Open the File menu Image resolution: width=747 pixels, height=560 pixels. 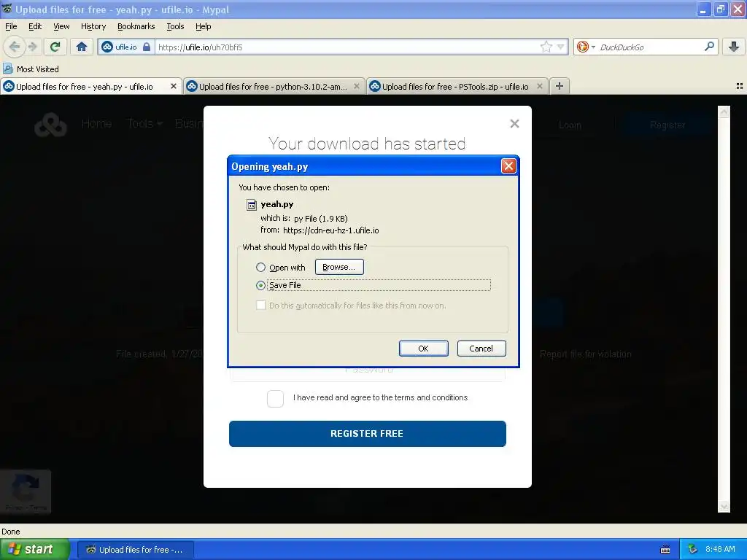[x=11, y=26]
